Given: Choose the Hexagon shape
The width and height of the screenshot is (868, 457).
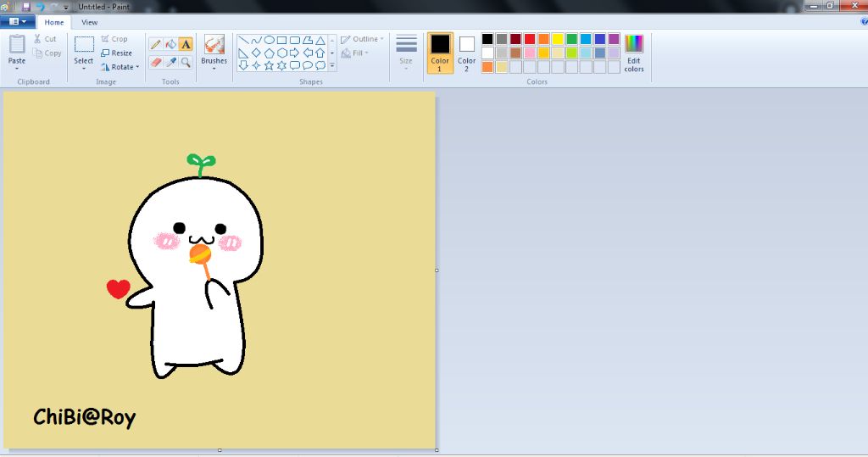Looking at the screenshot, I should 281,53.
